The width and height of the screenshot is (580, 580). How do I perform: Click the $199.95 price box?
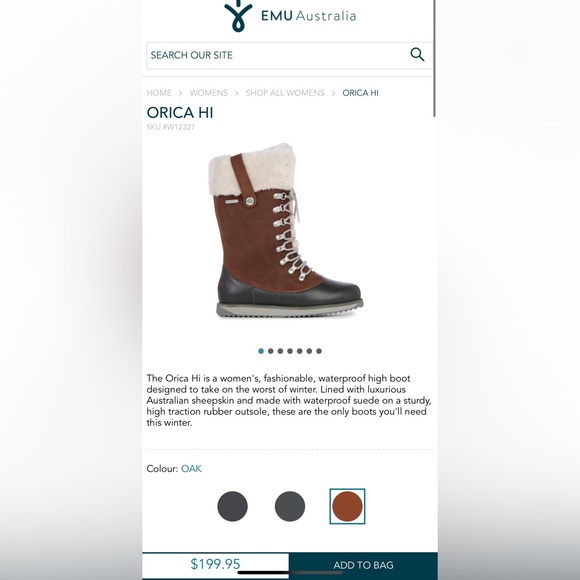click(x=215, y=564)
